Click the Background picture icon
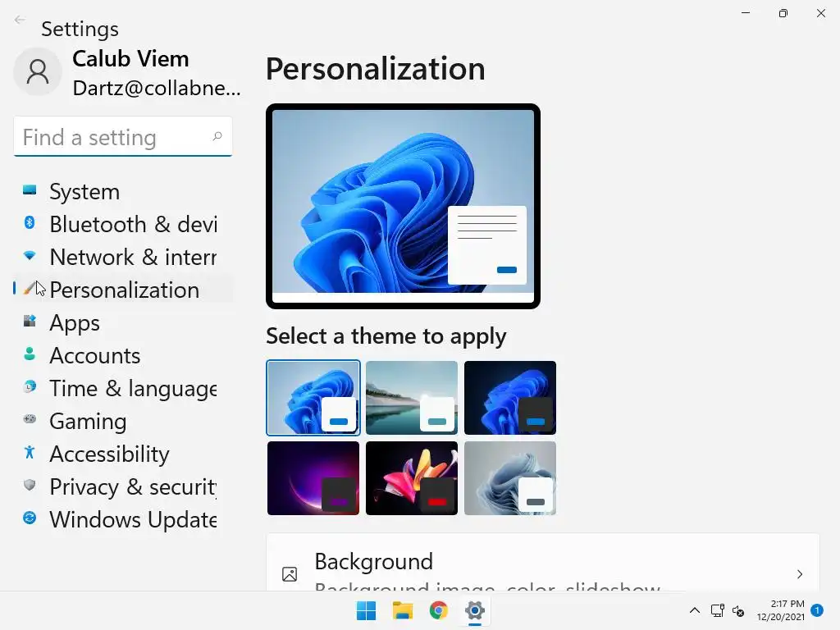Viewport: 840px width, 630px height. coord(290,574)
